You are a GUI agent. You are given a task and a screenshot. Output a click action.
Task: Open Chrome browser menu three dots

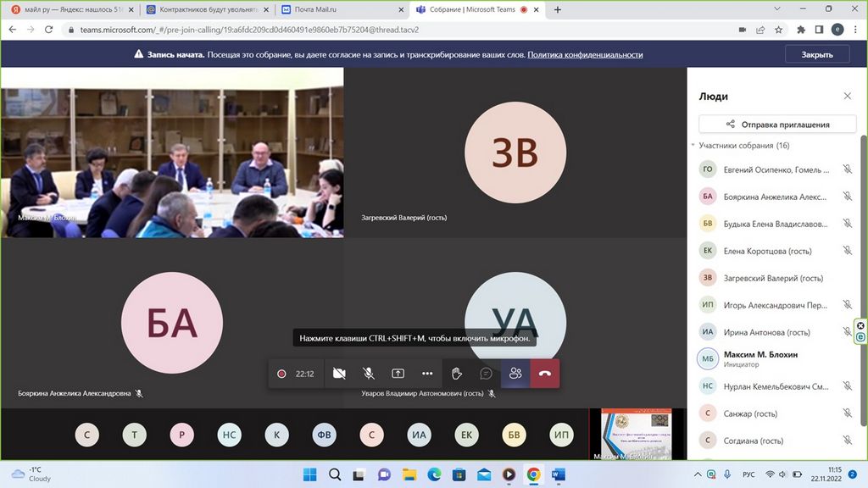pyautogui.click(x=856, y=30)
